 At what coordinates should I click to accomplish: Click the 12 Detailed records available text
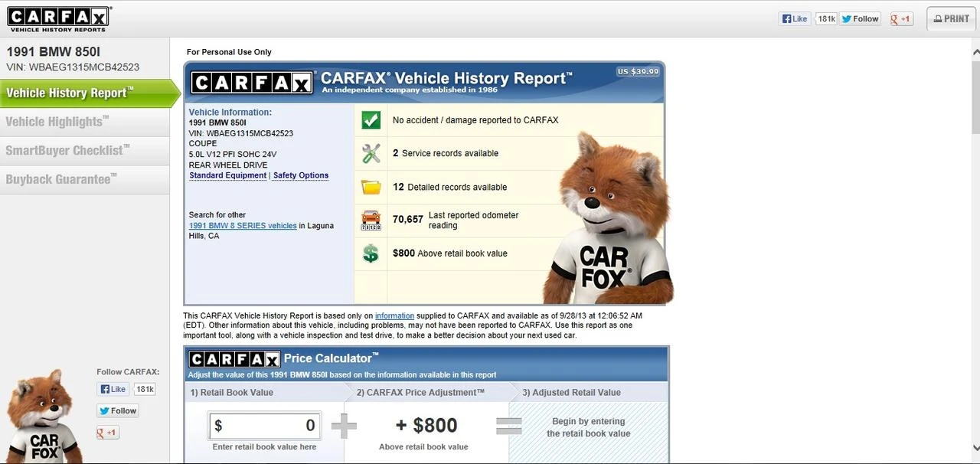tap(449, 187)
